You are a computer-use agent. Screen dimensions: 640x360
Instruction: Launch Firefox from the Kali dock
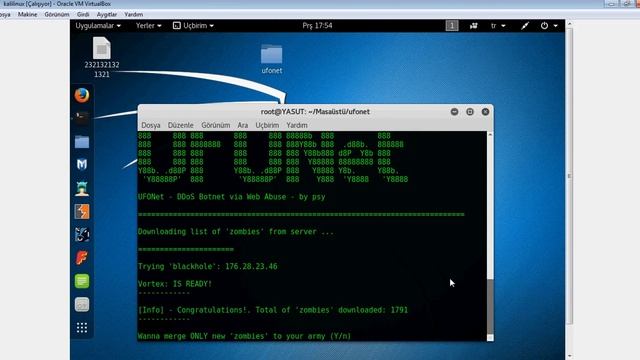pos(82,95)
